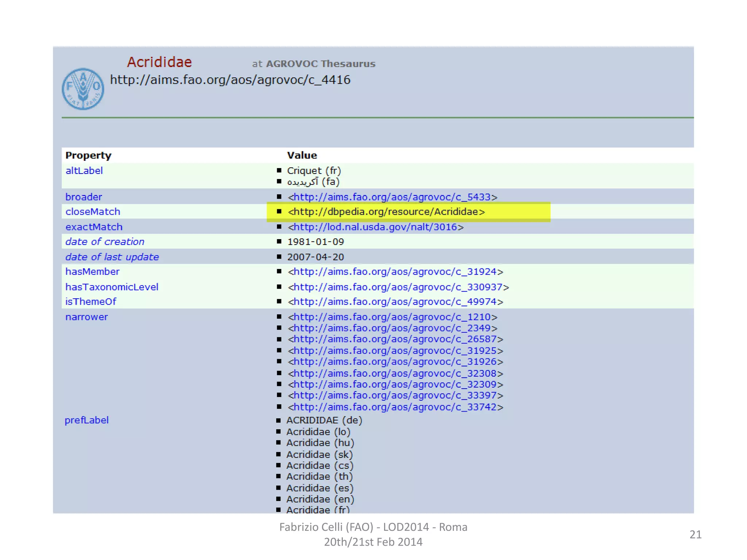Open the highlighted dbpedia Acrididae resource link
The width and height of the screenshot is (747, 560).
[x=386, y=211]
